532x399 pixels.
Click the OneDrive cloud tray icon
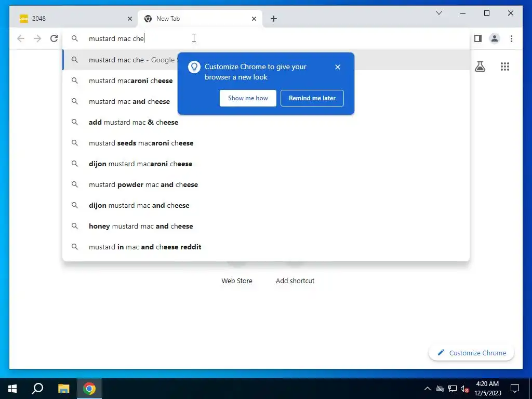(440, 389)
